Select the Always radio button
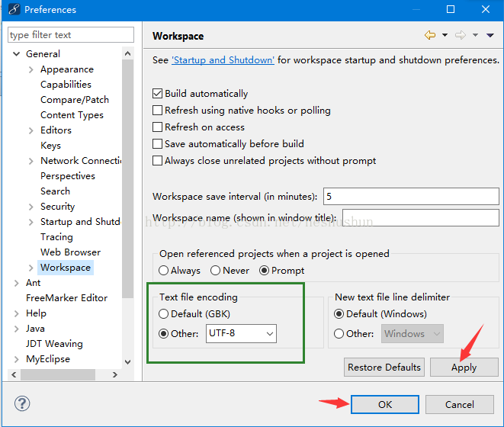The height and width of the screenshot is (427, 504). (164, 271)
